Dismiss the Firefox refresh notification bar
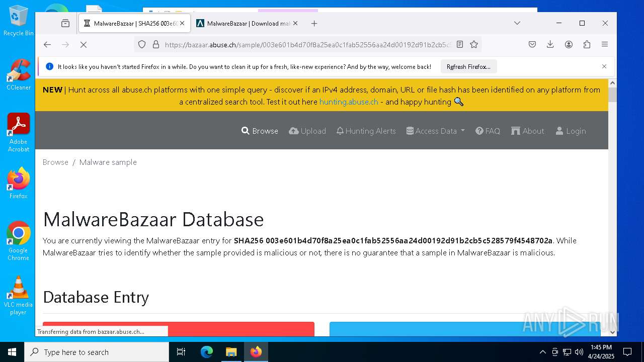This screenshot has width=644, height=362. 604,66
